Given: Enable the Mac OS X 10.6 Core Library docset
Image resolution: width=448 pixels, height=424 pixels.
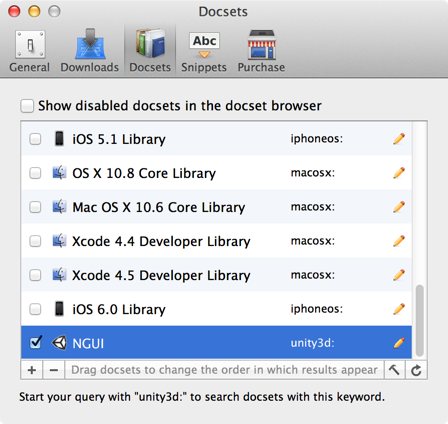Looking at the screenshot, I should [x=35, y=207].
